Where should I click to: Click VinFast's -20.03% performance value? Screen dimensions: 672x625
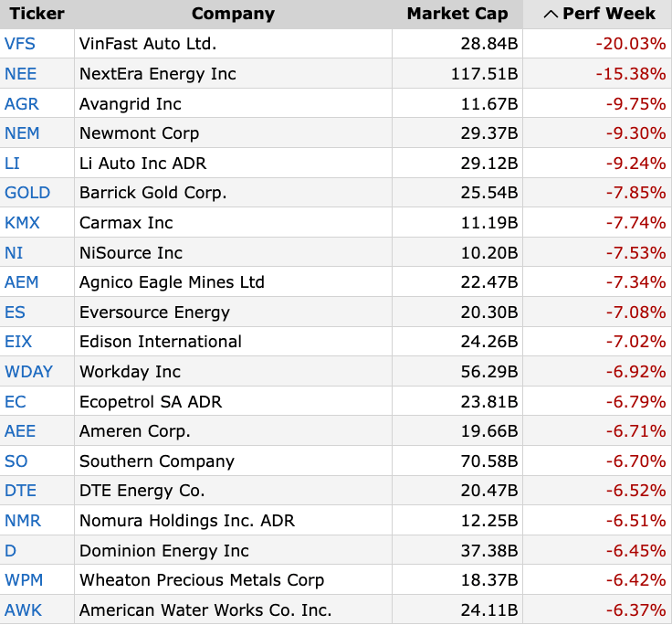635,44
